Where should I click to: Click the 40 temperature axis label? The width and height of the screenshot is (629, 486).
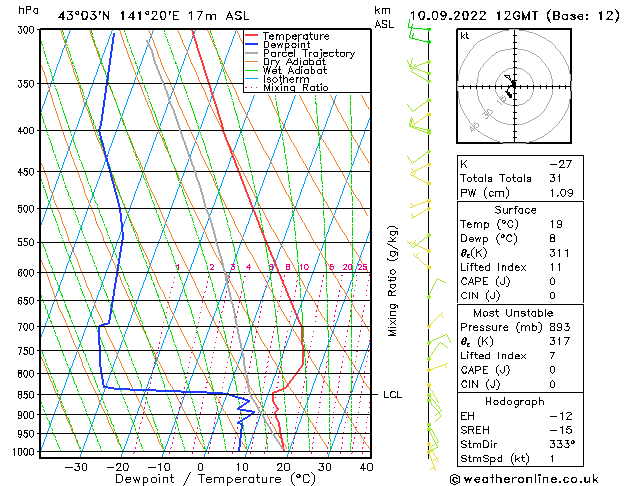point(366,467)
